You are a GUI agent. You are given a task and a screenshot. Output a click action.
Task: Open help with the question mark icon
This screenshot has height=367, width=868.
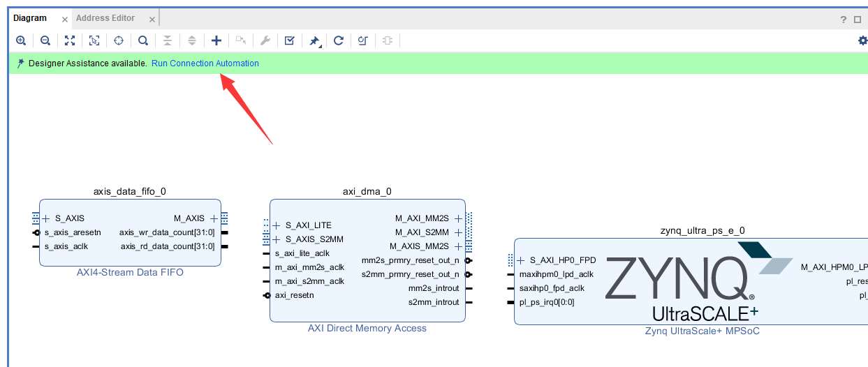coord(844,20)
